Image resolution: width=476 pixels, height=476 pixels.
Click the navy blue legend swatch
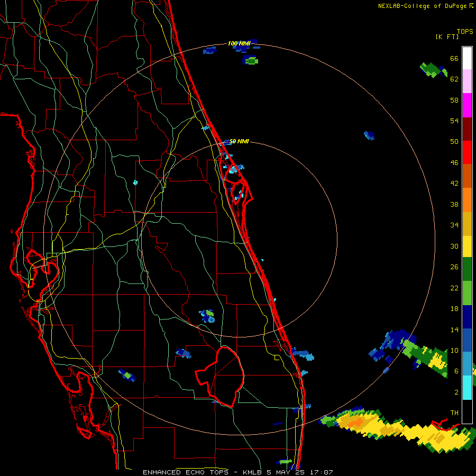467,317
